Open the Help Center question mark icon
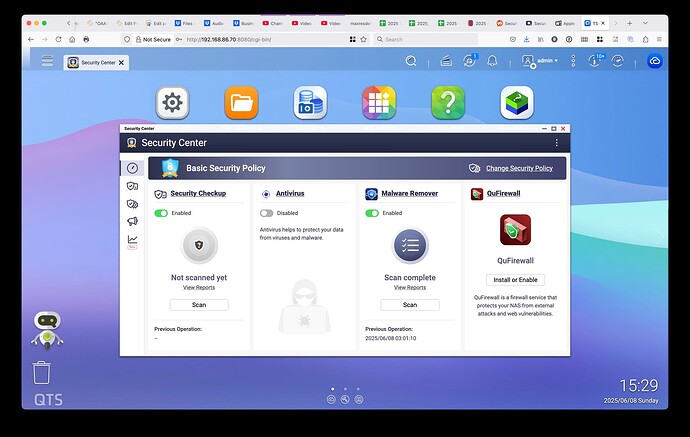Viewport: 690px width, 437px height. [x=448, y=102]
